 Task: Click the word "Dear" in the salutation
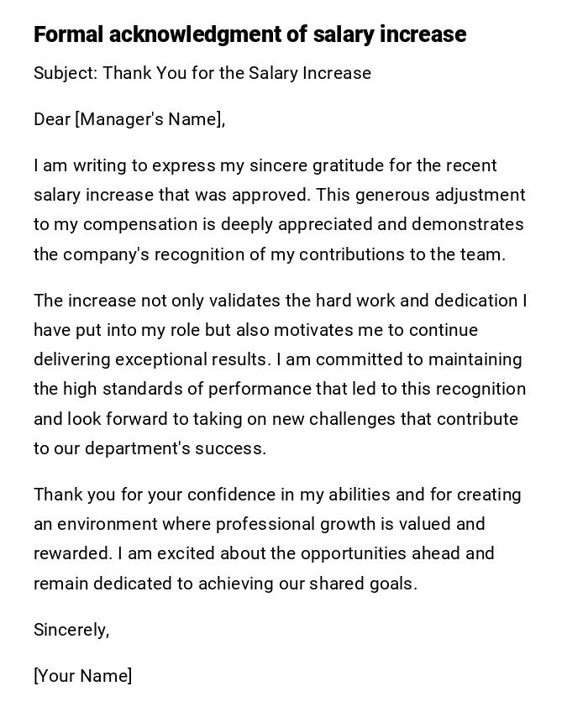[51, 119]
